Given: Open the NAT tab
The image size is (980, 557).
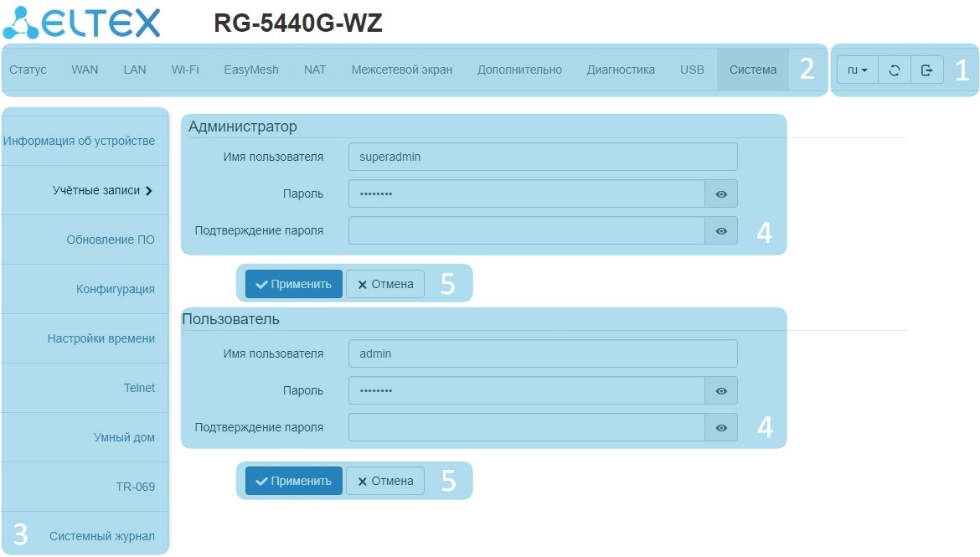Looking at the screenshot, I should [315, 70].
